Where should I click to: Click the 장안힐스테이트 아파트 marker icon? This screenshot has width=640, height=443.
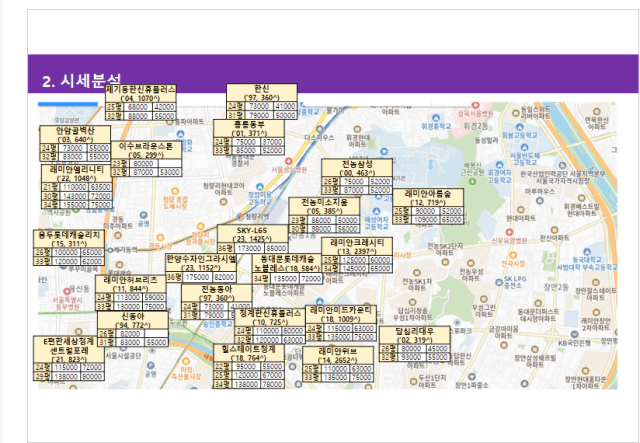[596, 283]
